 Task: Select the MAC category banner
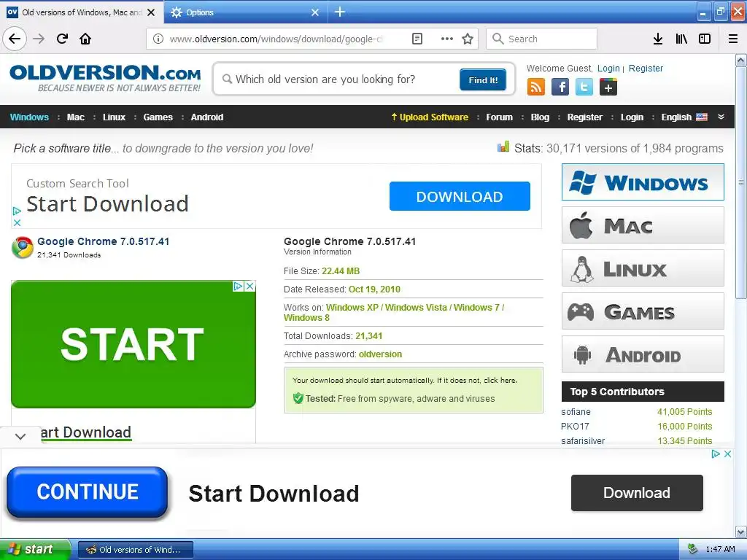[643, 225]
